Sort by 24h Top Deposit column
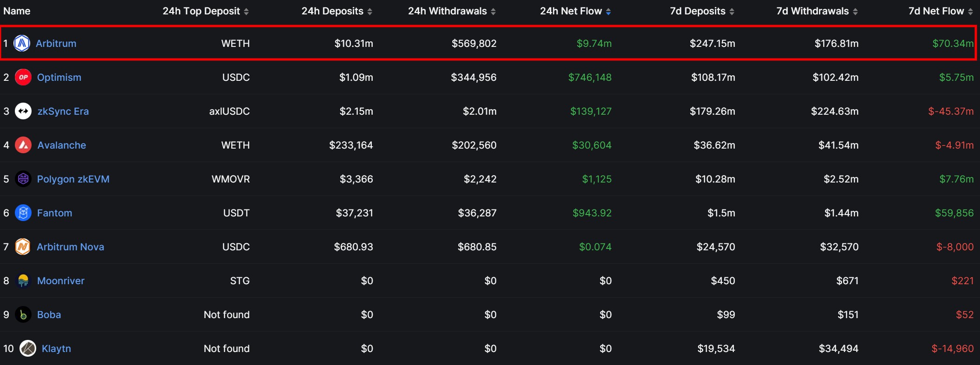Viewport: 980px width, 365px height. (206, 11)
